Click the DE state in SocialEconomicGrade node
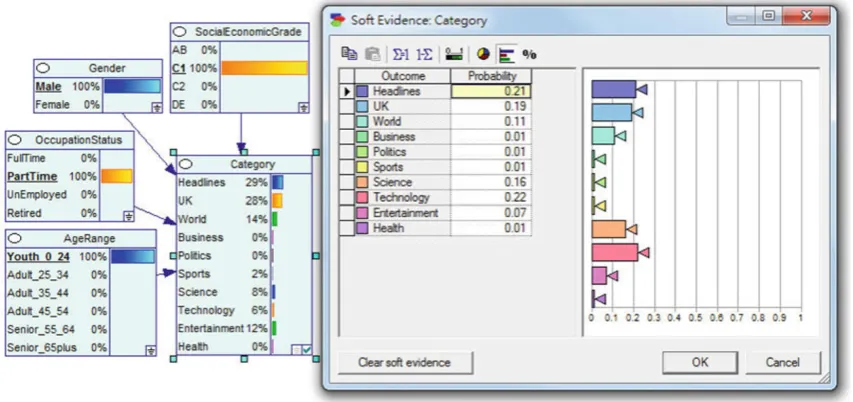This screenshot has height=402, width=853. (x=179, y=104)
